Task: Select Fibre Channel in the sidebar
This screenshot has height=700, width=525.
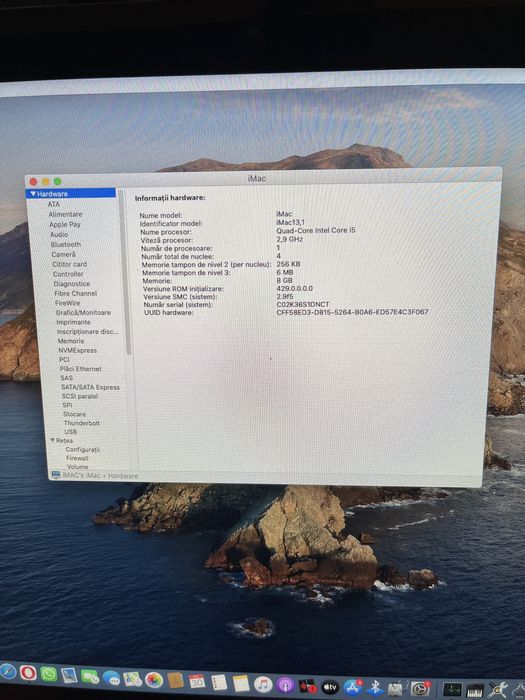Action: coord(76,293)
